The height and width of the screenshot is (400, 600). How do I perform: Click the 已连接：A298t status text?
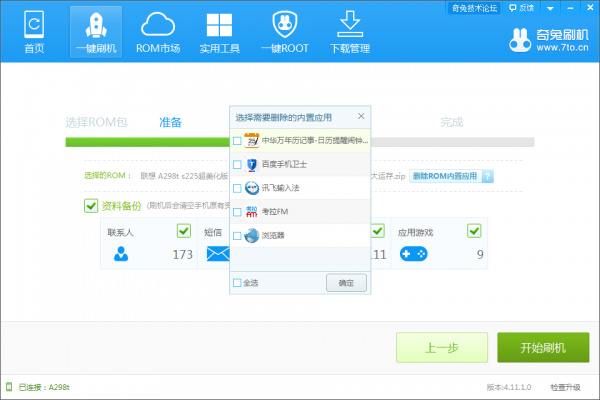[x=44, y=387]
